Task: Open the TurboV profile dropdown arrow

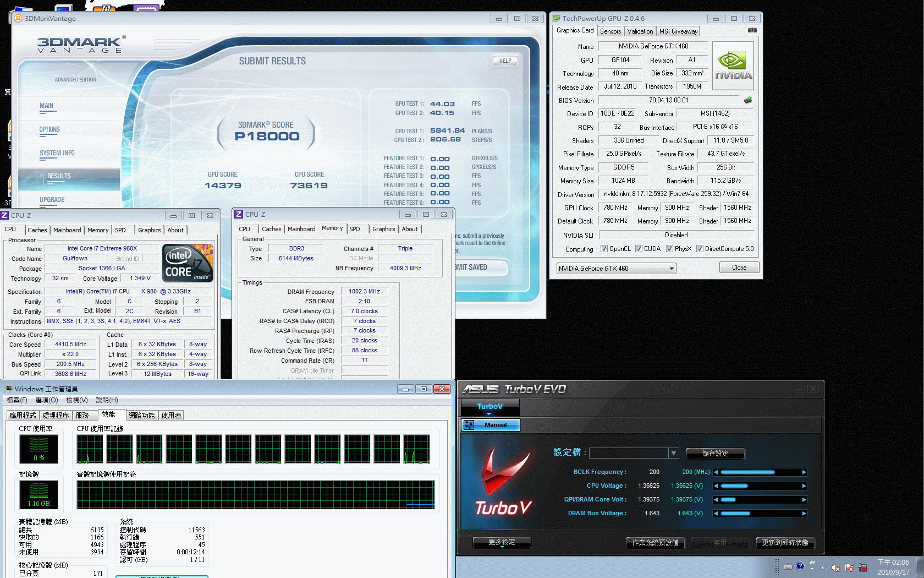Action: click(673, 453)
